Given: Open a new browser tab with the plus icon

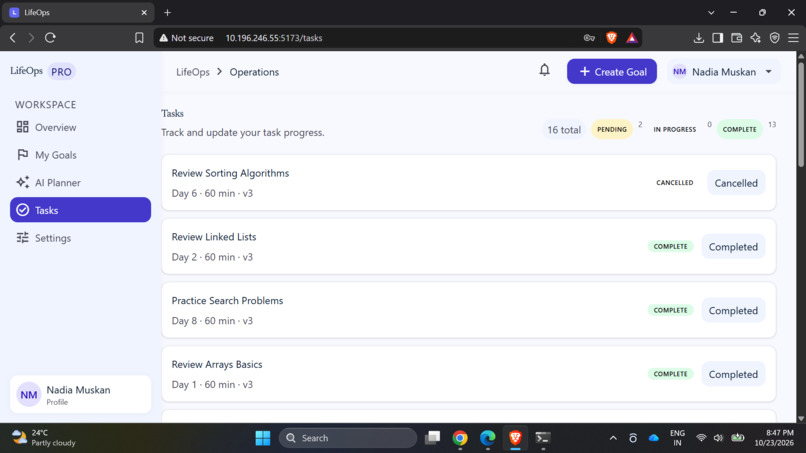Looking at the screenshot, I should coord(167,12).
